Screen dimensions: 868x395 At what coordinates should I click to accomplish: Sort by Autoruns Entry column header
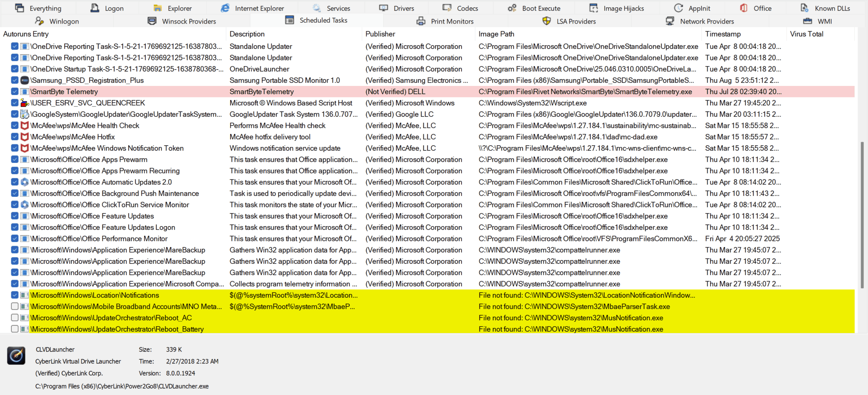(113, 34)
